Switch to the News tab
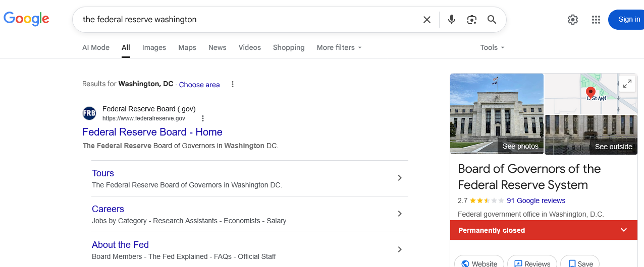This screenshot has height=267, width=644. point(217,47)
